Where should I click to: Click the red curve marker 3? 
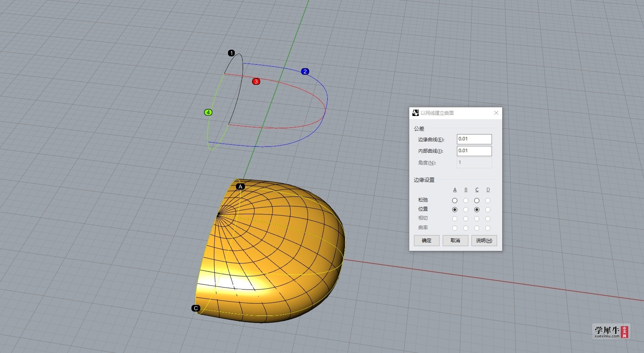(x=256, y=81)
